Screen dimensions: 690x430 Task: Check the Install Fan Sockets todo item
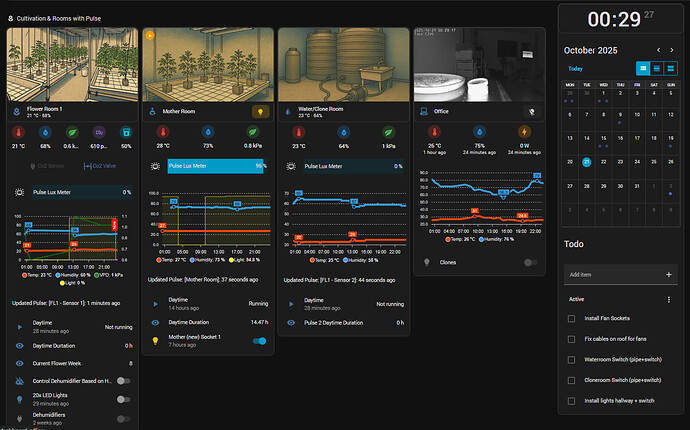click(570, 318)
